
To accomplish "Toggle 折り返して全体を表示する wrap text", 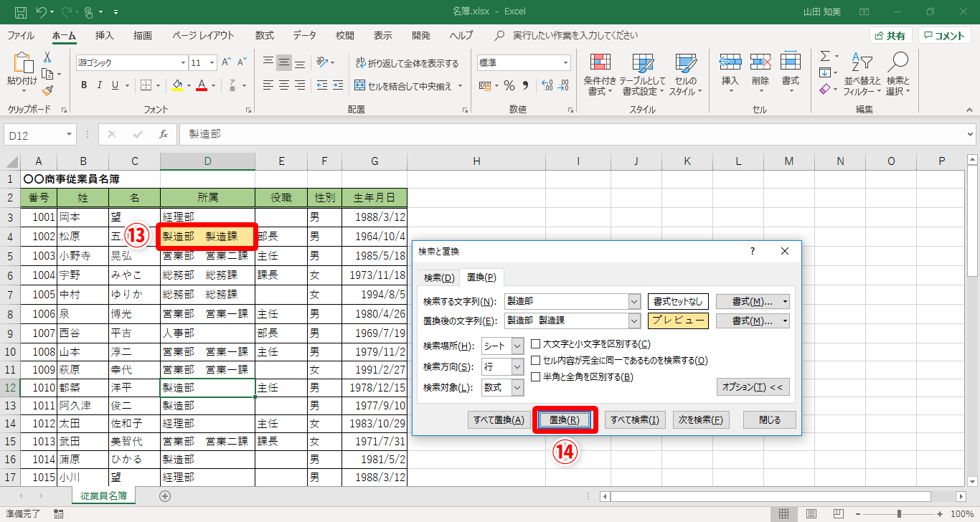I will tap(407, 63).
